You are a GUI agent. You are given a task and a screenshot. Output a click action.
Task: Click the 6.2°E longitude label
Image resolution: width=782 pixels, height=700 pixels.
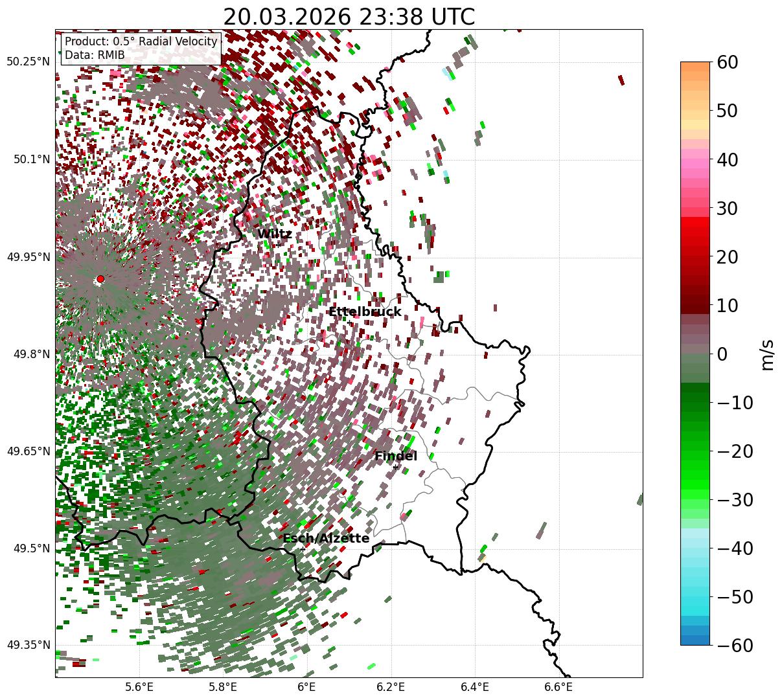tap(391, 687)
